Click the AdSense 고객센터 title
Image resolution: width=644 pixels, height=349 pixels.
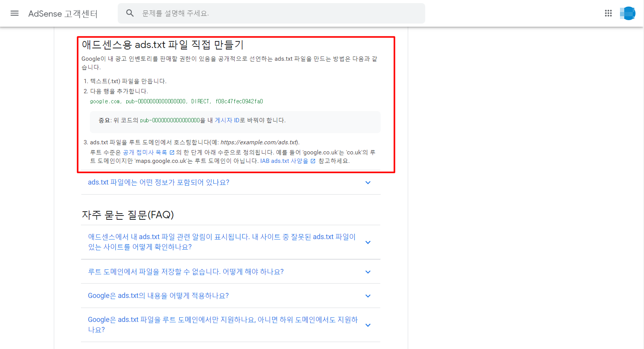click(63, 14)
